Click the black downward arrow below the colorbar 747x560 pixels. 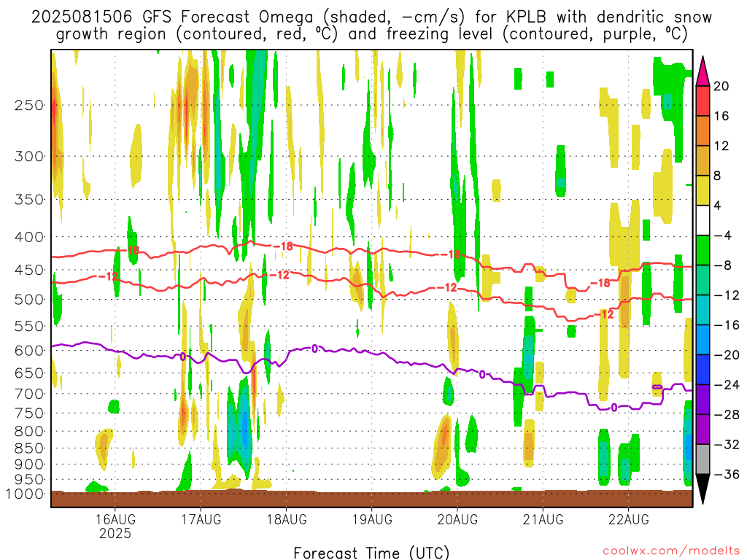pos(703,489)
